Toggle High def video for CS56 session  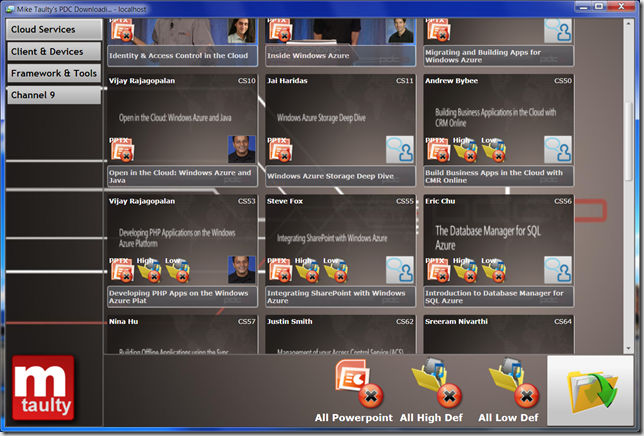pyautogui.click(x=465, y=270)
